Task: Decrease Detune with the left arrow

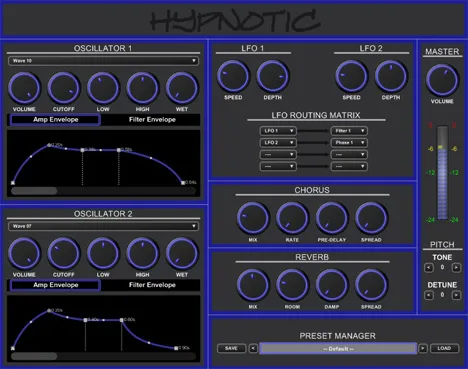Action: [429, 295]
